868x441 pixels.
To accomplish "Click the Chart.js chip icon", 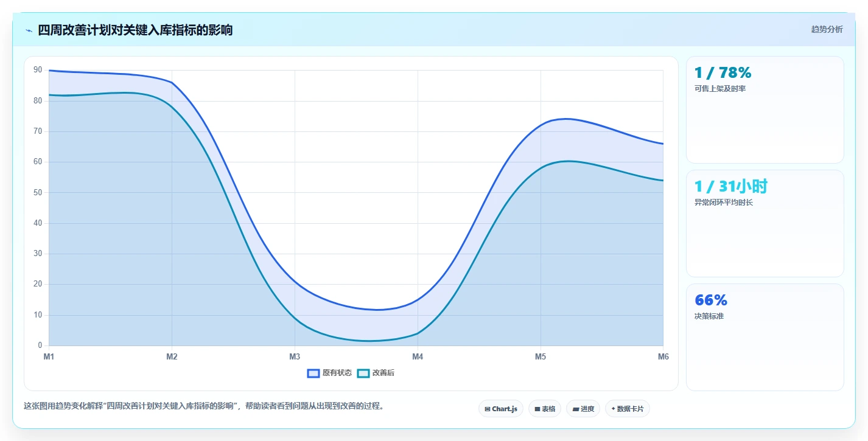I will coord(488,409).
